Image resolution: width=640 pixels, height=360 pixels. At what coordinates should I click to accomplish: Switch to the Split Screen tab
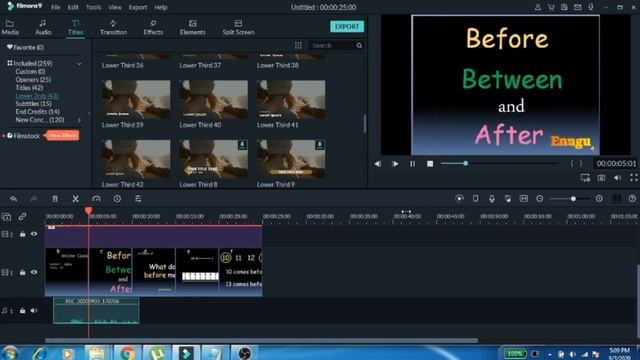238,27
